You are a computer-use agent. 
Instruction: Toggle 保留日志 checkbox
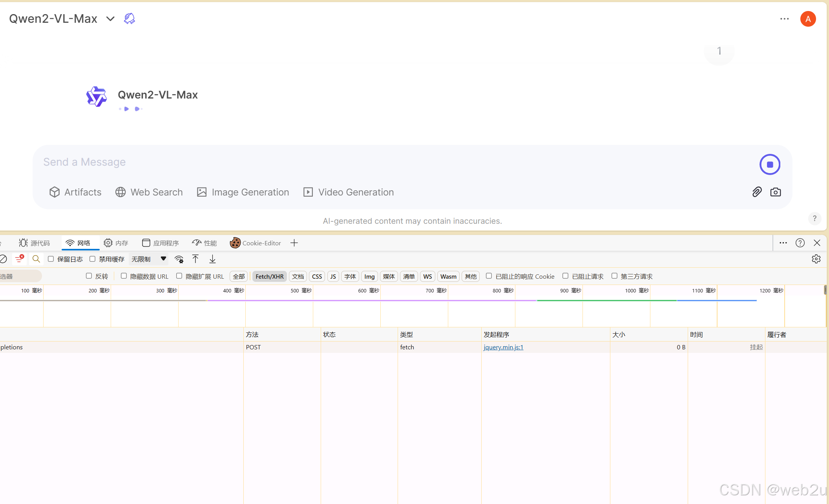51,259
